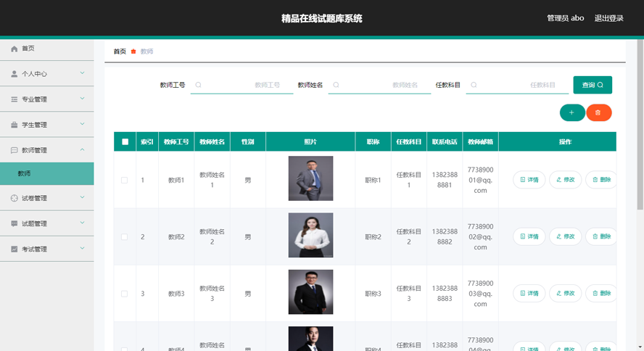Screen dimensions: 644x351
Task: Collapse the 教师管理 chevron
Action: (82, 149)
